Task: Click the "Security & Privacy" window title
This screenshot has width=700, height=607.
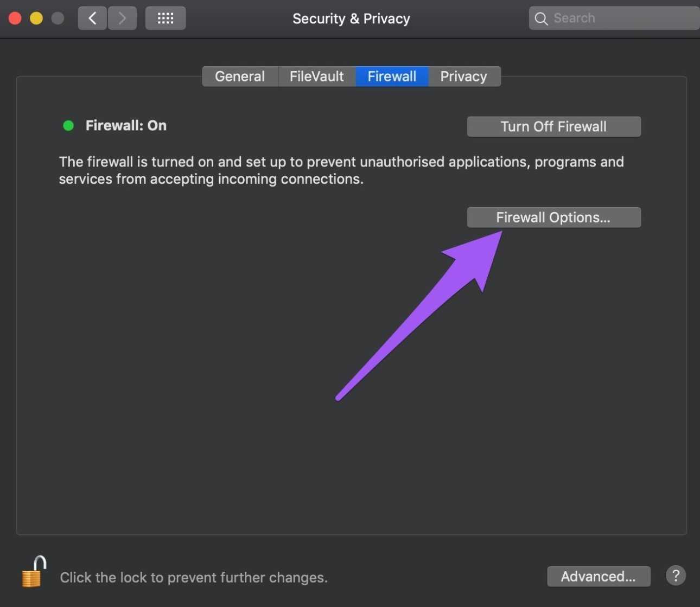Action: [351, 18]
